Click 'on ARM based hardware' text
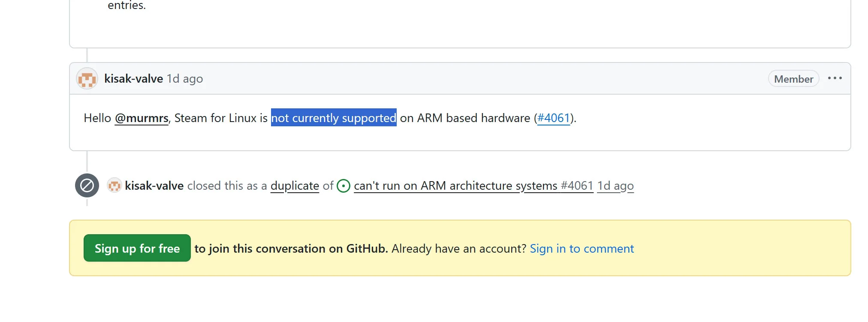 point(465,118)
